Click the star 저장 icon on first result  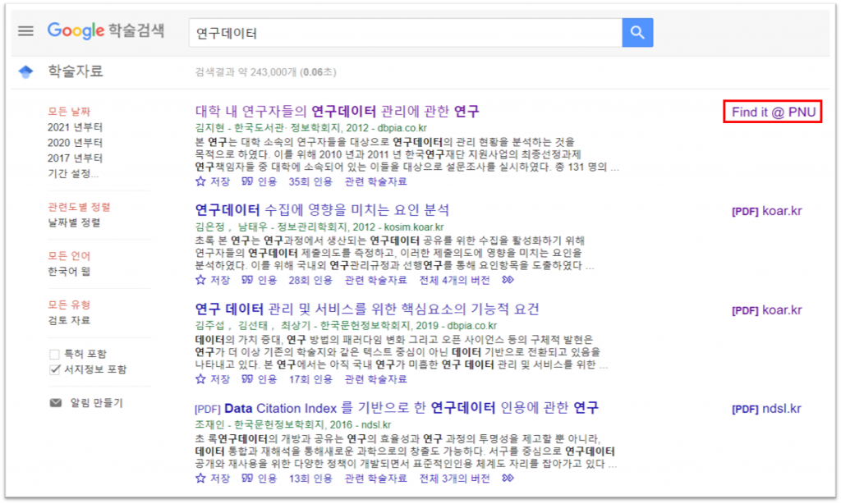(x=200, y=181)
